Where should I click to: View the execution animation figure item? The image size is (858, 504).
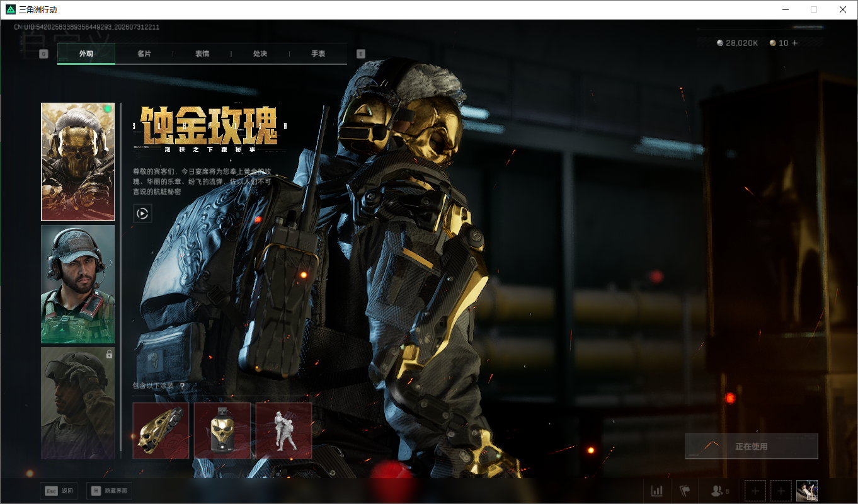click(x=284, y=431)
